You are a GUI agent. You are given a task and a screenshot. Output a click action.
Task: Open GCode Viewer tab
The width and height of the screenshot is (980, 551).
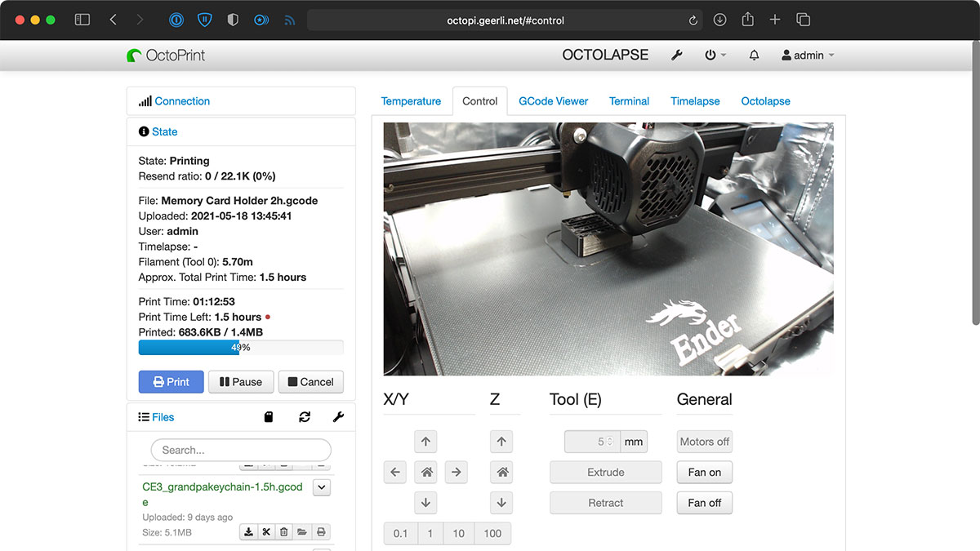point(554,101)
